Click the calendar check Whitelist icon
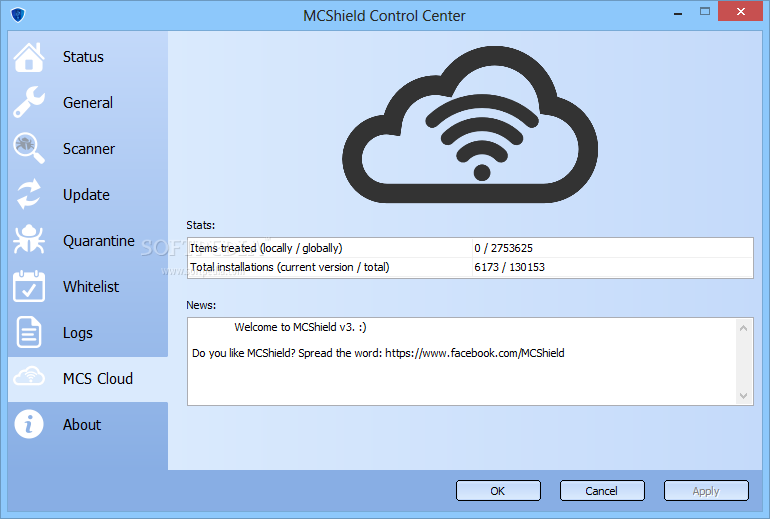Screen dimensions: 770x519 pyautogui.click(x=29, y=286)
